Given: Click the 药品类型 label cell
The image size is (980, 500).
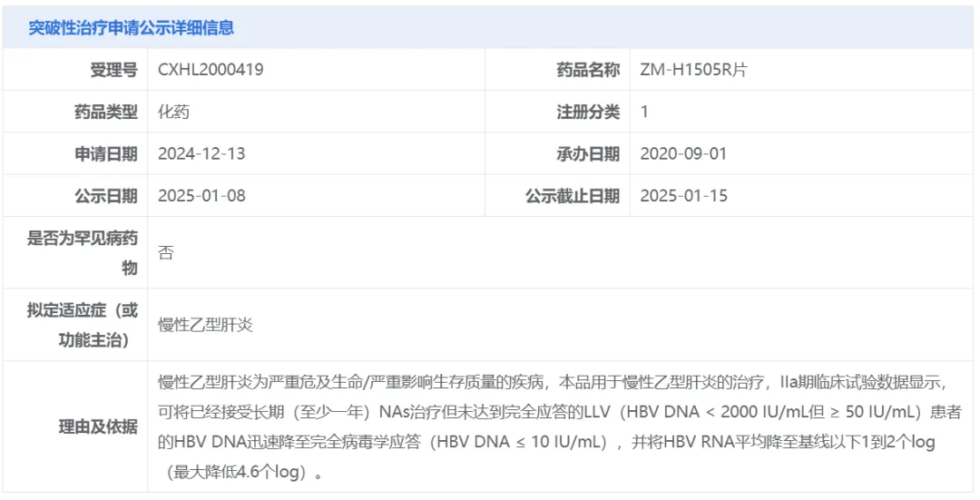Looking at the screenshot, I should [x=105, y=112].
